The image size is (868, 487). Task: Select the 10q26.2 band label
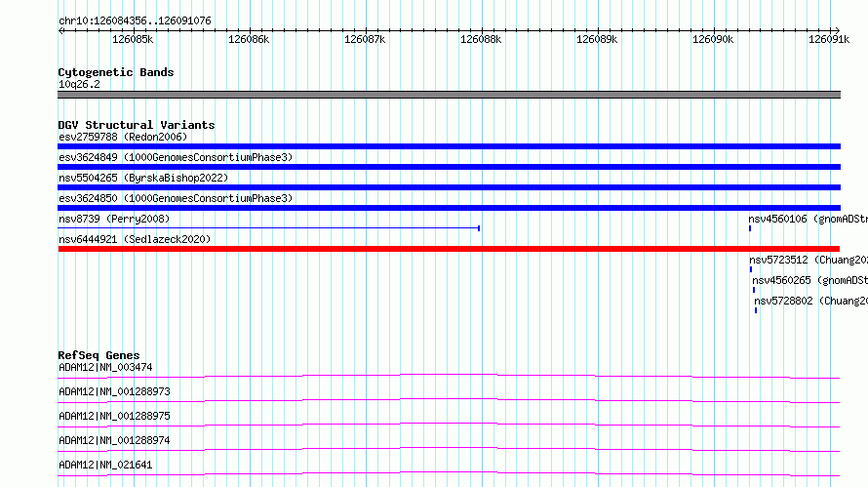(x=79, y=84)
